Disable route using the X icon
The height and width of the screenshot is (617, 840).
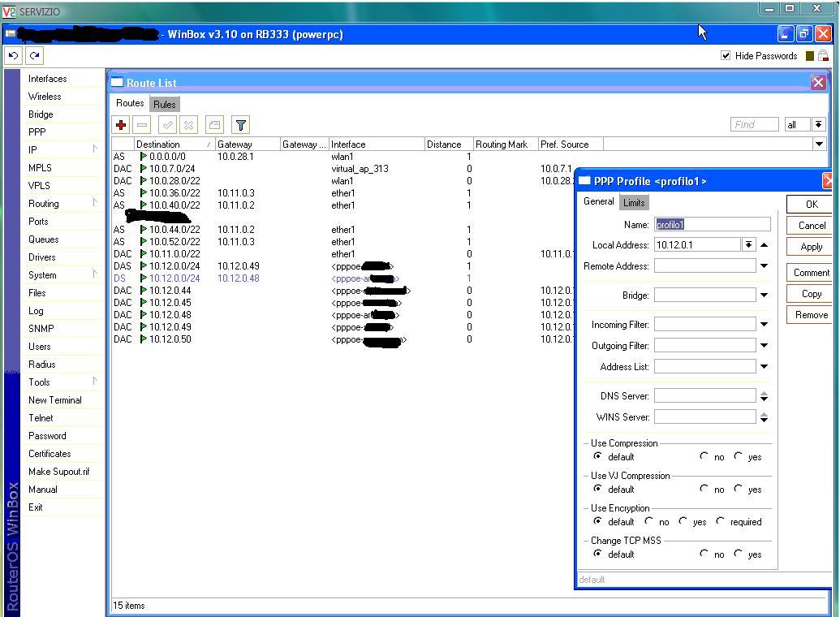click(x=188, y=125)
